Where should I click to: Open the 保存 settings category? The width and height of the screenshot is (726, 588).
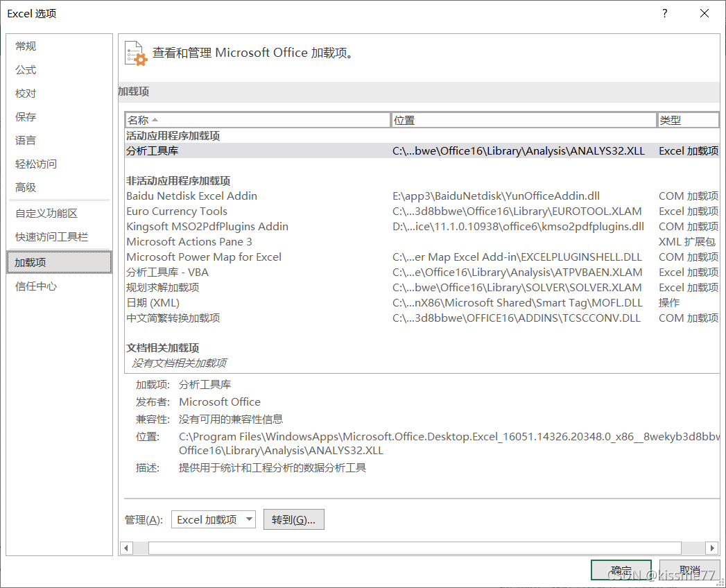[x=59, y=116]
